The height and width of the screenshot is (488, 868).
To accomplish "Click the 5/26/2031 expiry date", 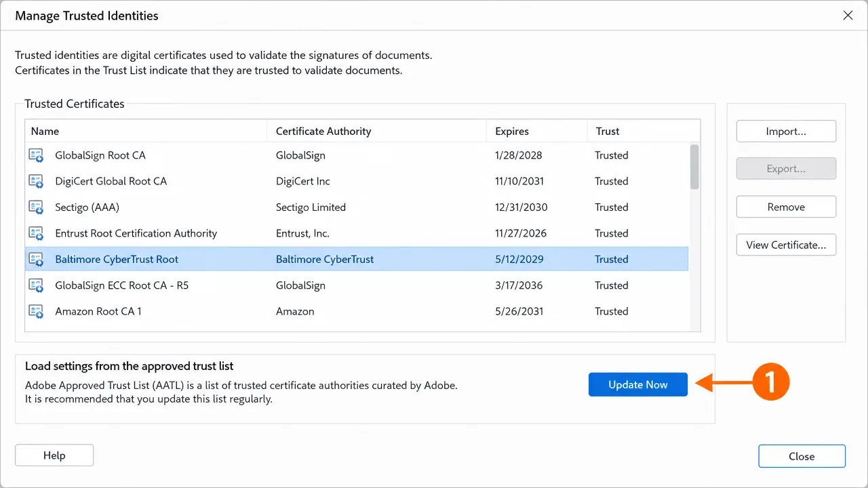I will coord(519,311).
